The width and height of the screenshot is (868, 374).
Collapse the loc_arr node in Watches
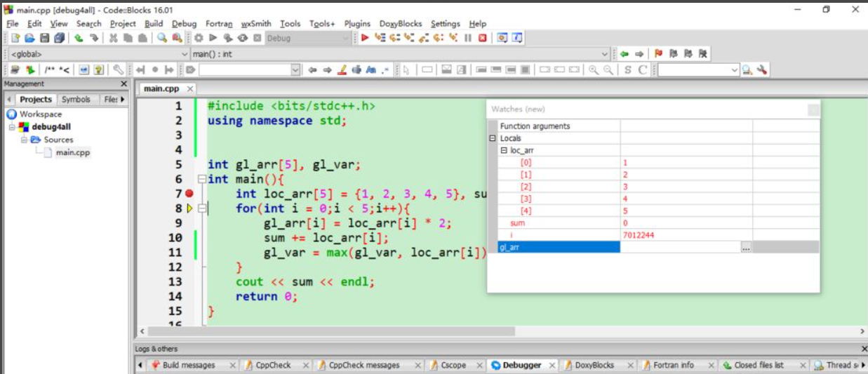pos(503,150)
